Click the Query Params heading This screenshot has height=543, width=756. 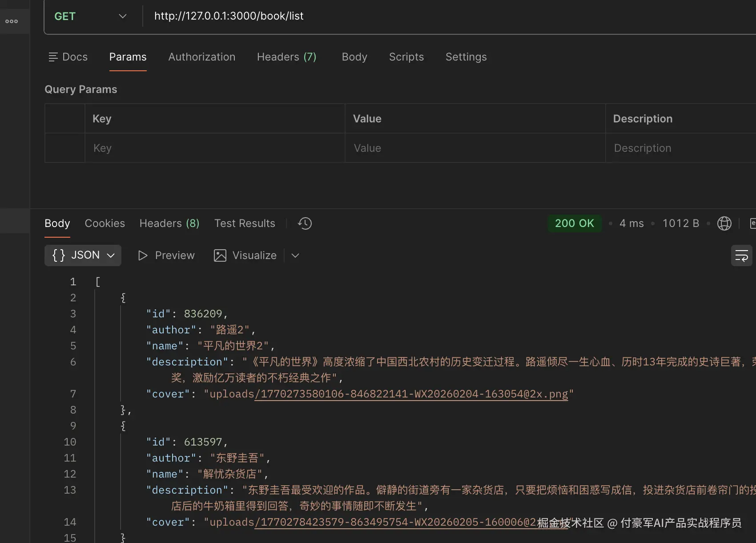81,89
